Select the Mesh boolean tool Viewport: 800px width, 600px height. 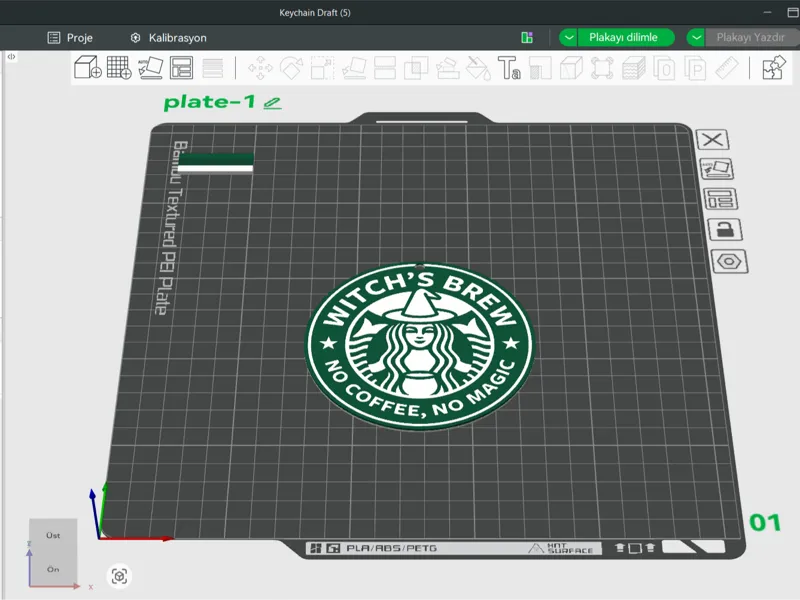pos(416,68)
